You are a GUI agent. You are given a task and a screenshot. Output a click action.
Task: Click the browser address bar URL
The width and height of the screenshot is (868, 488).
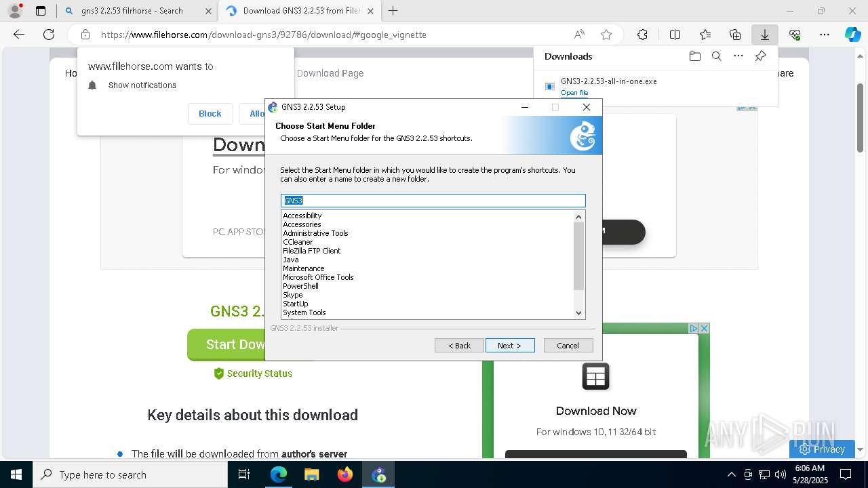(264, 35)
